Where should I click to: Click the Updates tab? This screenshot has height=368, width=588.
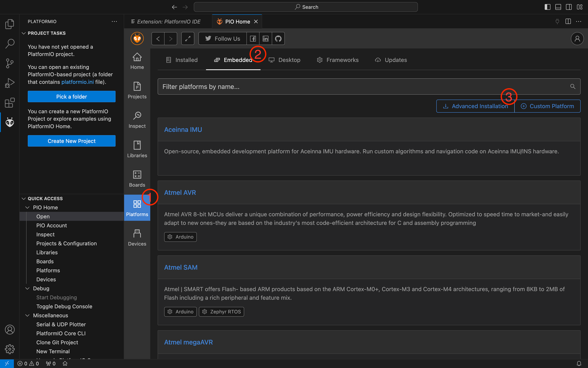point(390,59)
